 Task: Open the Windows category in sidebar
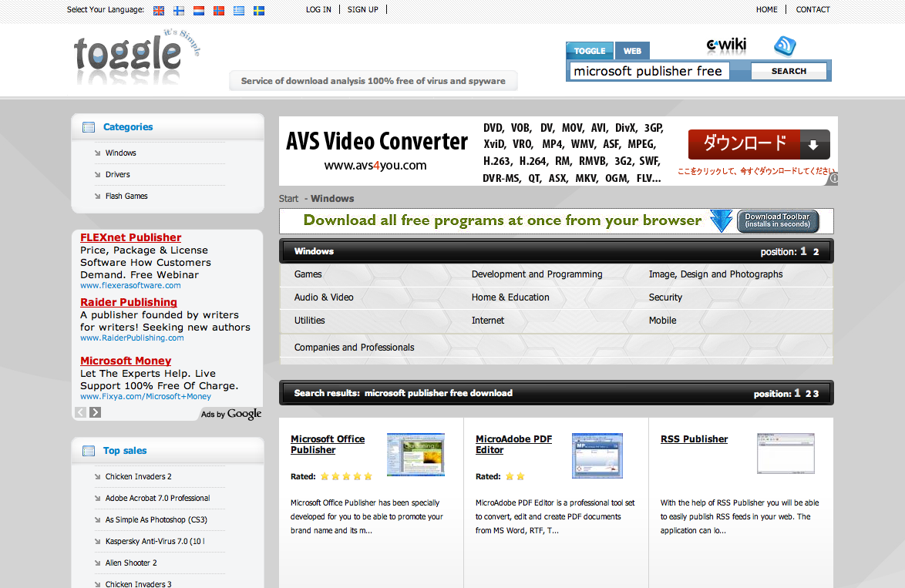(120, 153)
